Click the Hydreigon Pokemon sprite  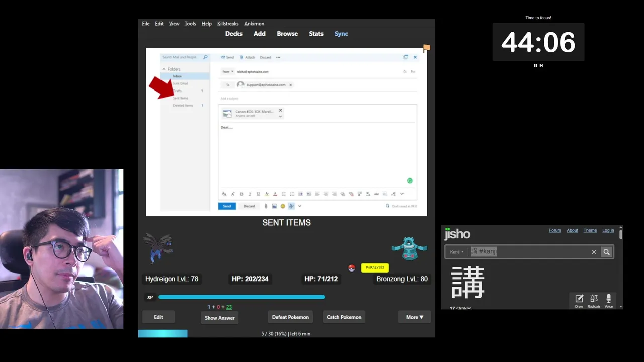[x=158, y=248]
